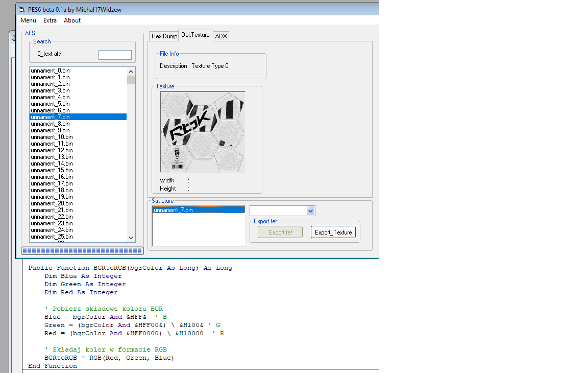The image size is (588, 373).
Task: Select unnament_14.bin in file list
Action: [78, 164]
